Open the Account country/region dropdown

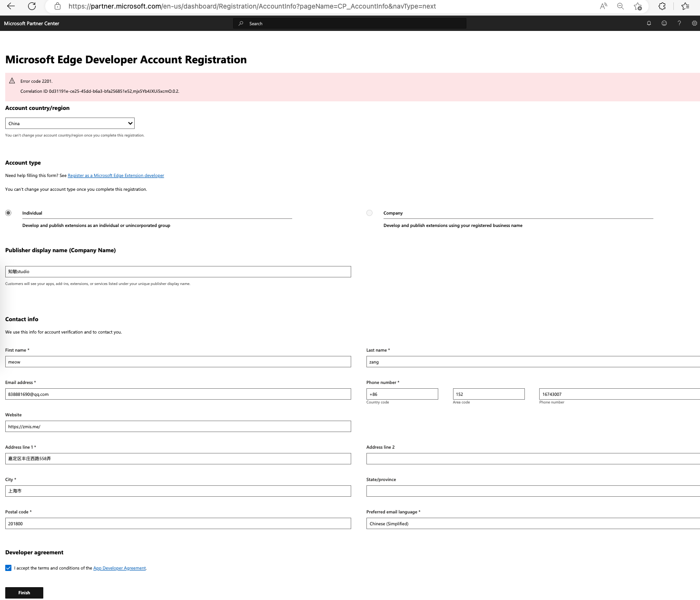pos(69,123)
